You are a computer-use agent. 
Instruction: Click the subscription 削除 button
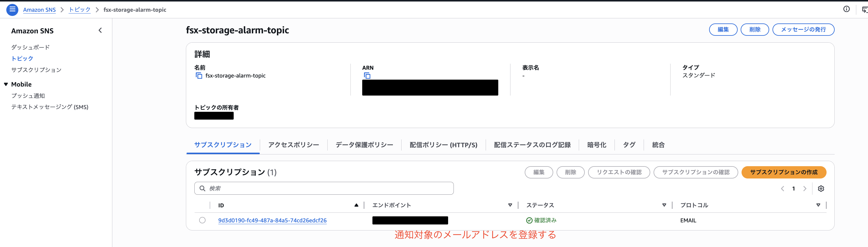(x=570, y=172)
